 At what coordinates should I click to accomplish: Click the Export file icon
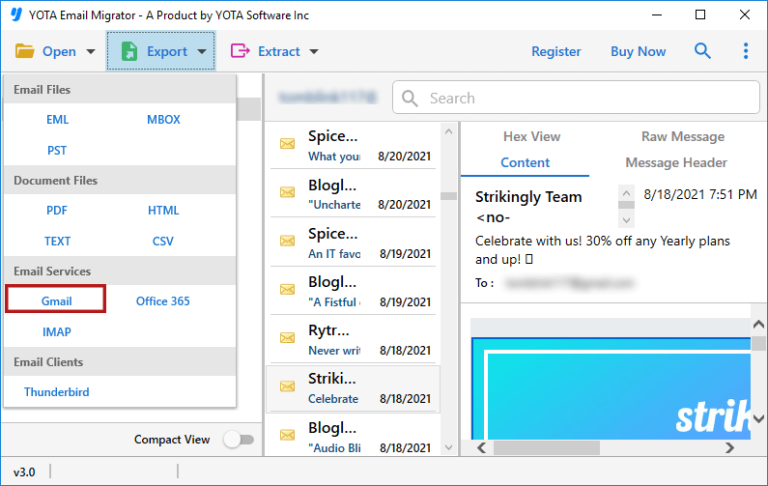(x=129, y=51)
